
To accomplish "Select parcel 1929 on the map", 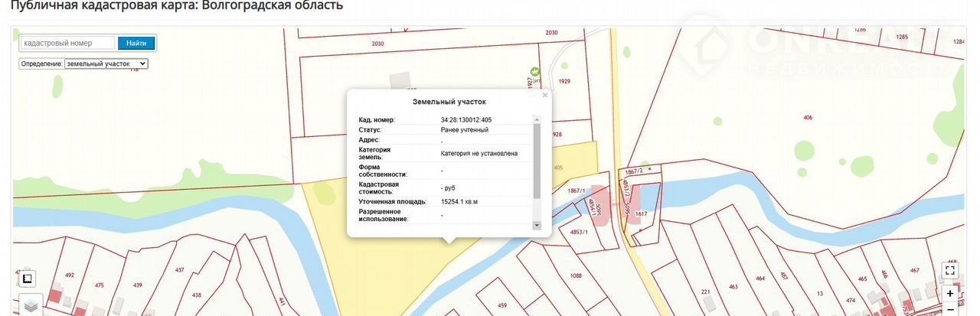I will click(565, 81).
